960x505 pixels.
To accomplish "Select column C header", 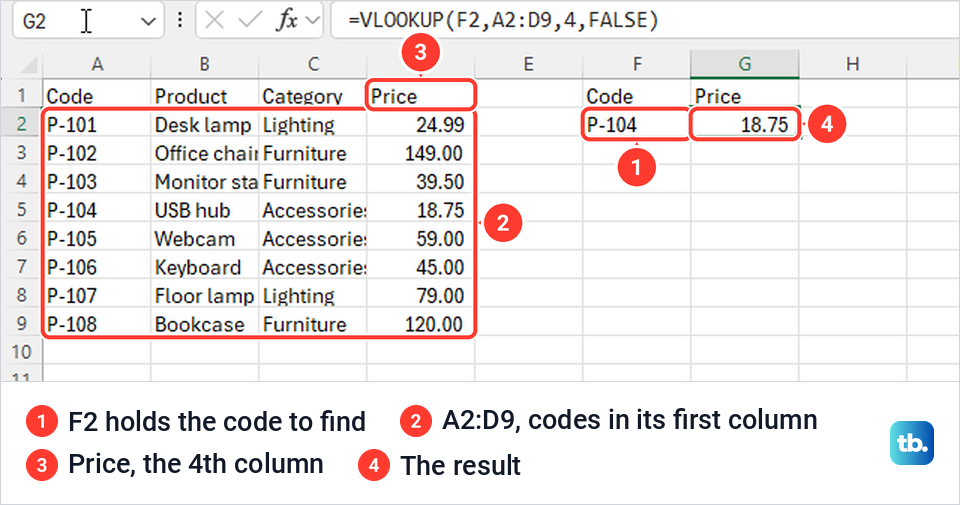I will (313, 64).
